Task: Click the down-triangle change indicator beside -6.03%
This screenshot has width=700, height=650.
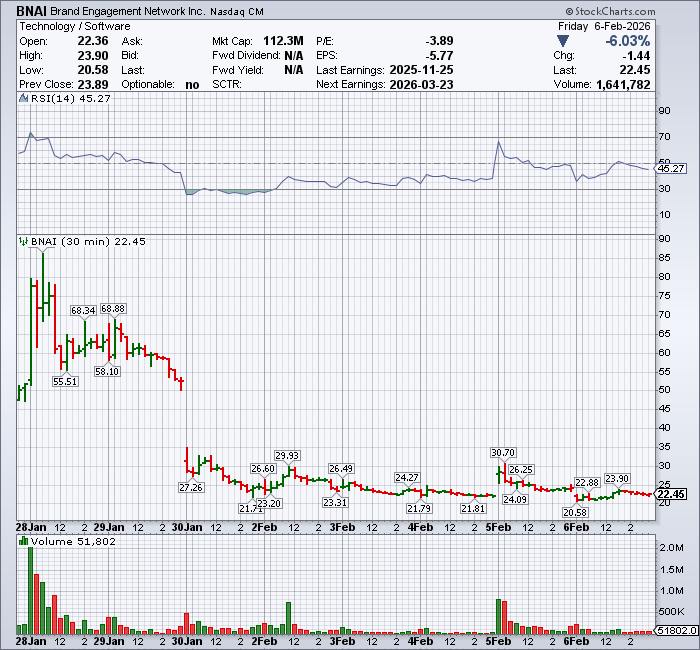Action: point(565,42)
